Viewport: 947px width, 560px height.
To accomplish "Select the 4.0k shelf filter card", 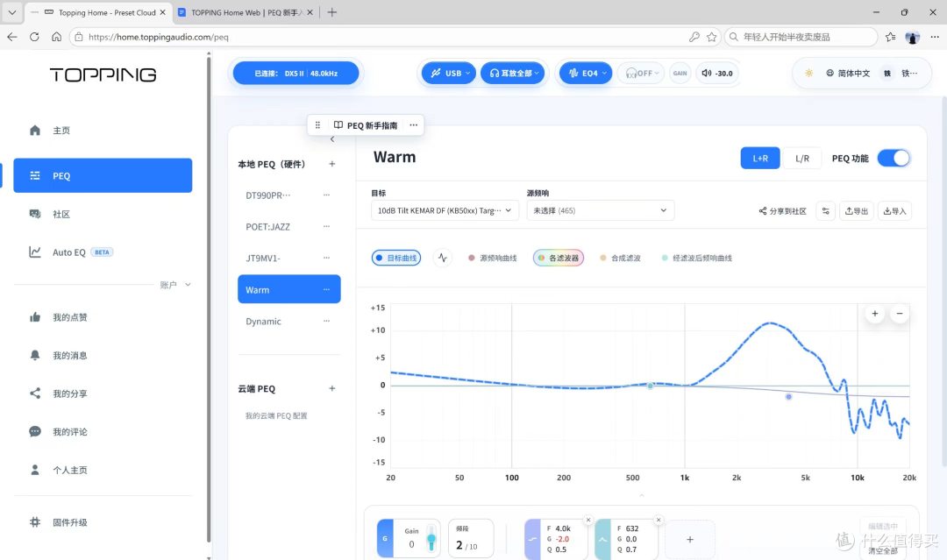I will click(556, 539).
